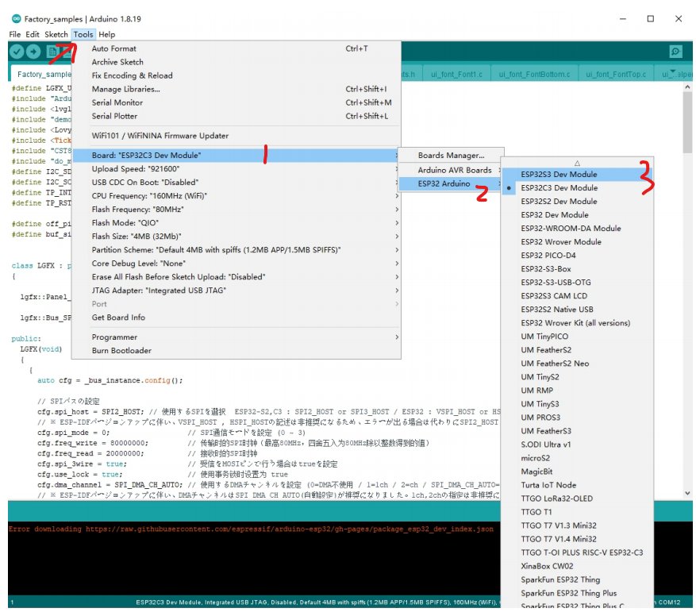Select ESP32C3 Dev Module radio entry
Screen dimensions: 696x616
pos(559,188)
